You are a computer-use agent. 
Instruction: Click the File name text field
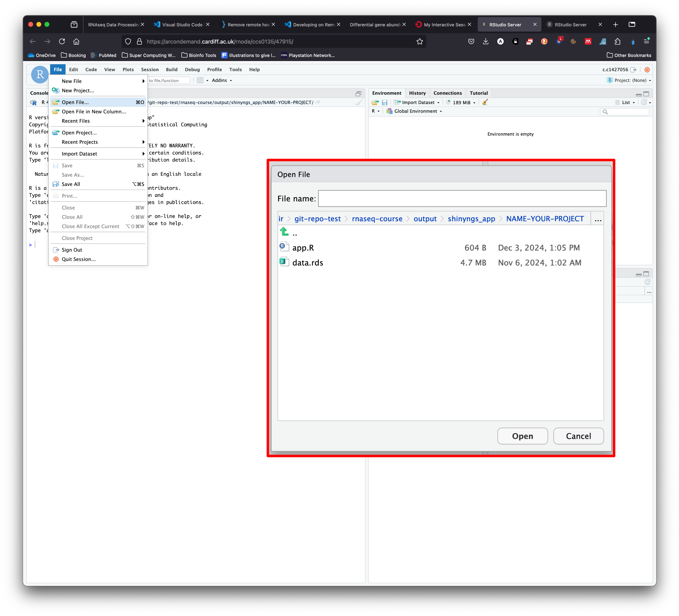[x=462, y=199]
